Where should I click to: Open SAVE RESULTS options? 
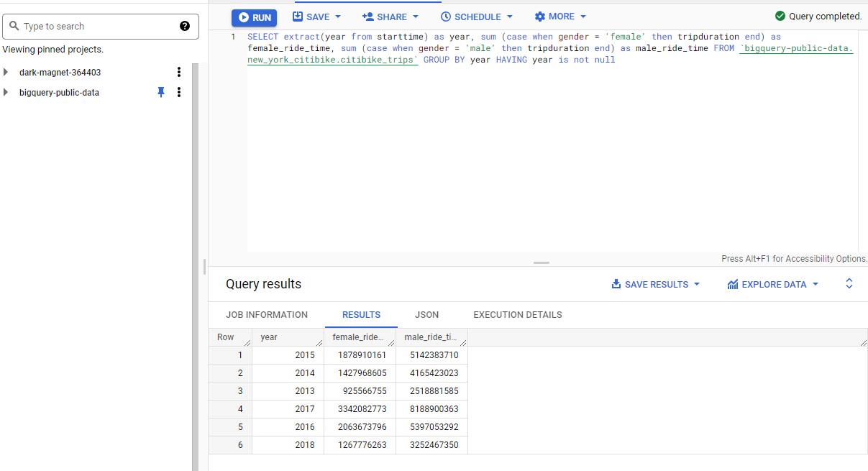pyautogui.click(x=655, y=284)
